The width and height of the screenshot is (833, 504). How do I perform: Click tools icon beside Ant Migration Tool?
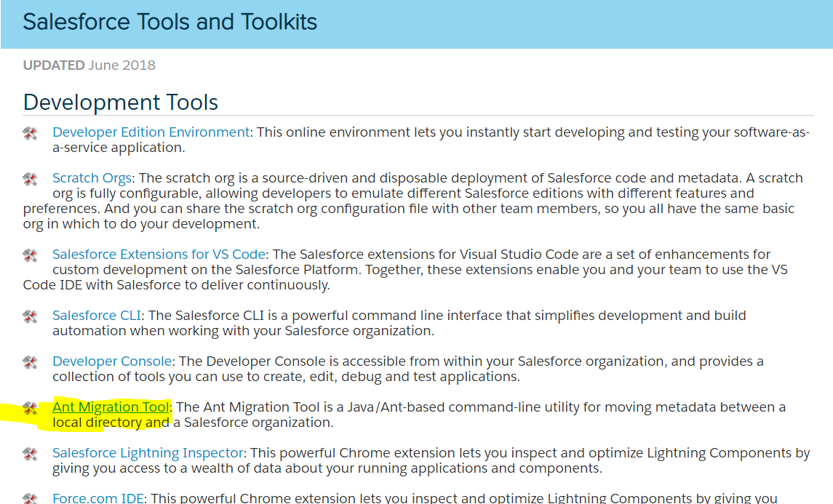pos(30,407)
